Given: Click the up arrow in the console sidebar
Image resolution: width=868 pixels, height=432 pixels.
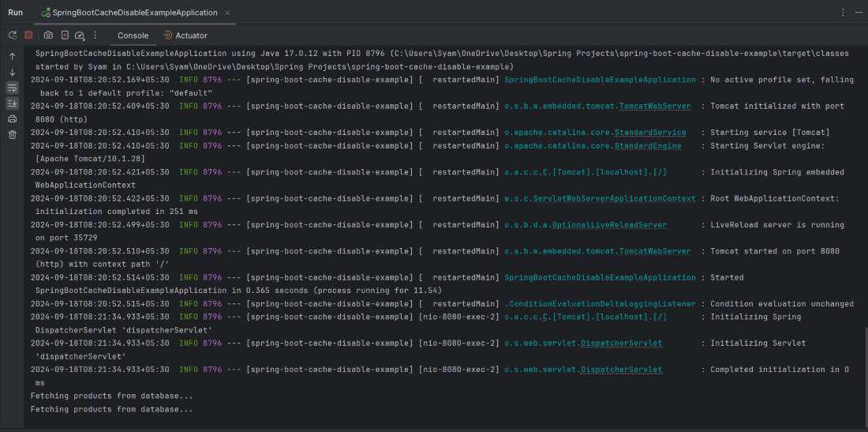Looking at the screenshot, I should click(x=13, y=57).
